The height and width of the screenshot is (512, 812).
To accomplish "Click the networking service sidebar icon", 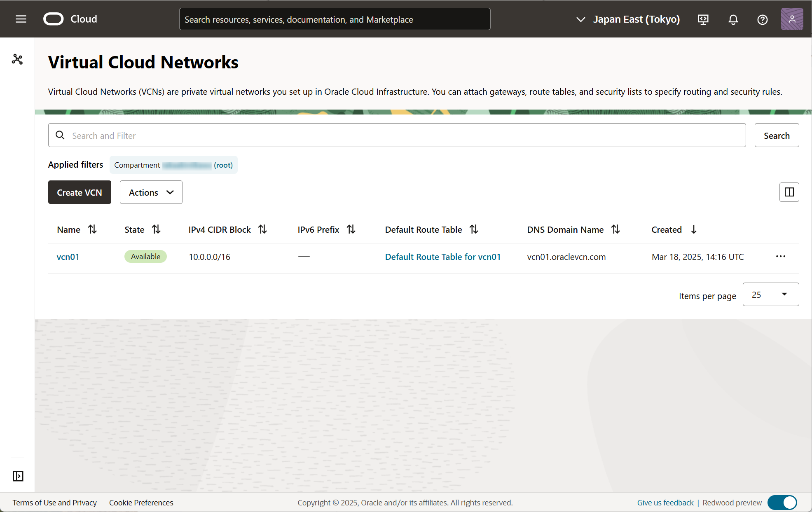I will tap(17, 59).
